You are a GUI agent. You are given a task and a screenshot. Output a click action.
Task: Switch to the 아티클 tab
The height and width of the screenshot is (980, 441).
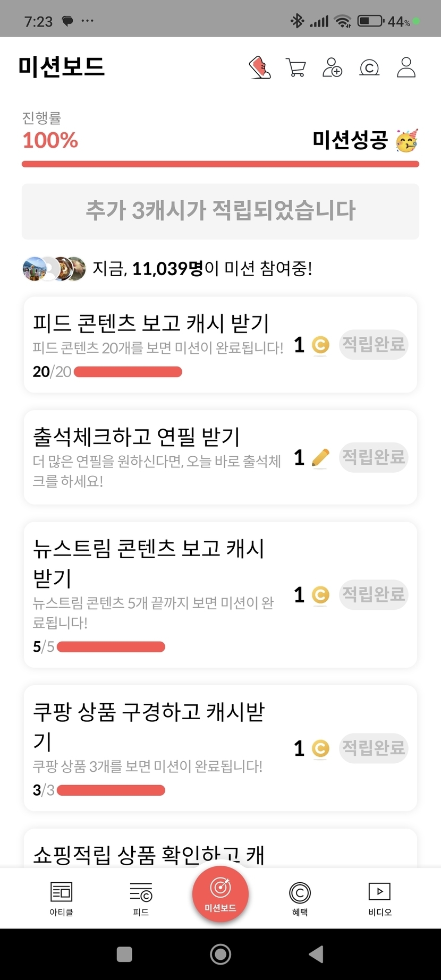click(61, 899)
